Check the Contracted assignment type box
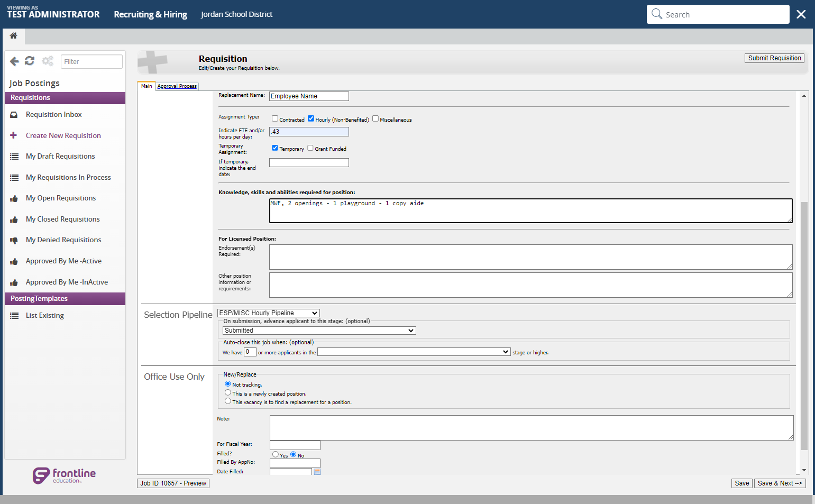Screen dimensions: 815x504 [x=275, y=118]
